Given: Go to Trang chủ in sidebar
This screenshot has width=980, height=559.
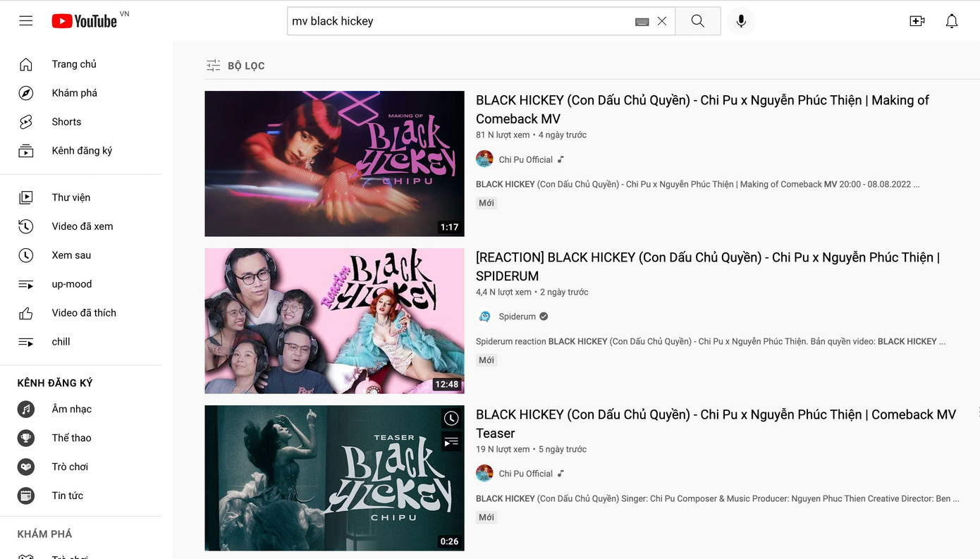Looking at the screenshot, I should tap(74, 64).
